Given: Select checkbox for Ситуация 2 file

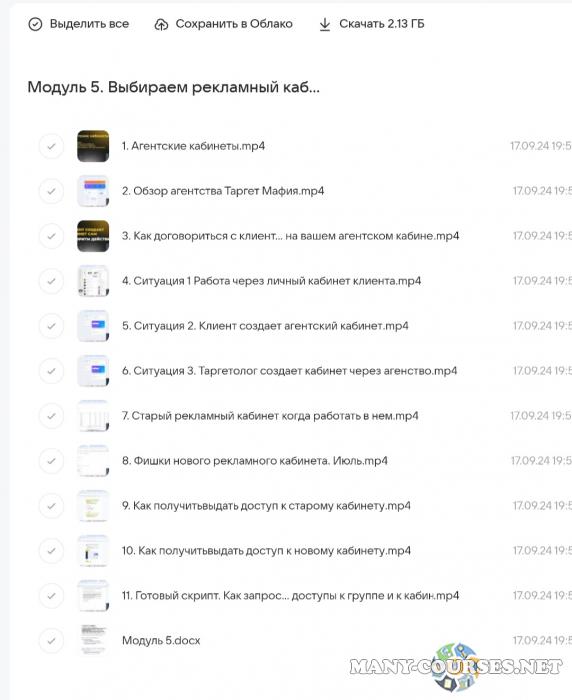Looking at the screenshot, I should click(x=51, y=326).
